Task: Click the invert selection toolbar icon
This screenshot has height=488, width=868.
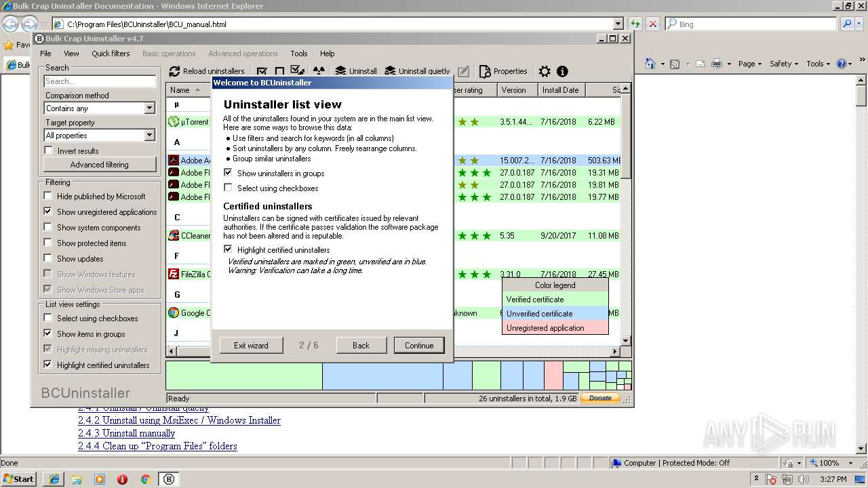Action: click(x=298, y=70)
